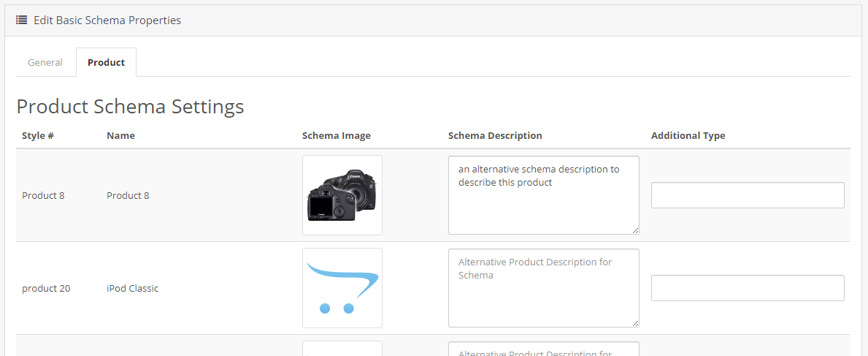Click the partially visible third row schema image

342,348
